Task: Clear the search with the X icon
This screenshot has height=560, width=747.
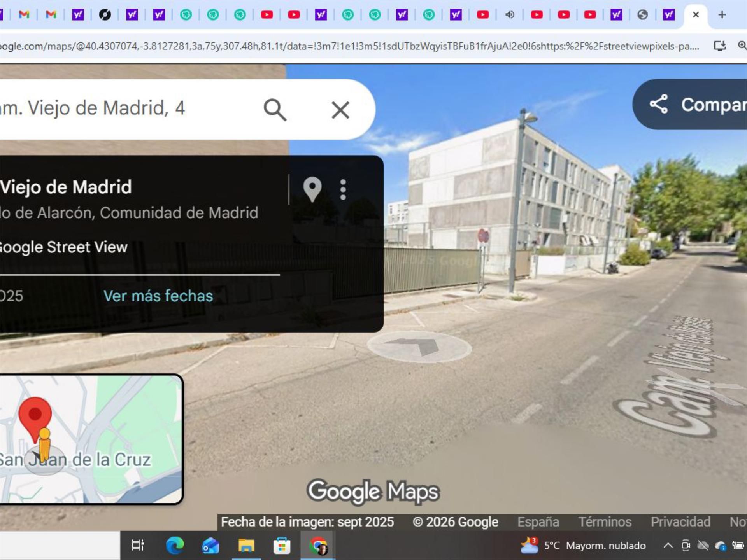Action: 340,110
